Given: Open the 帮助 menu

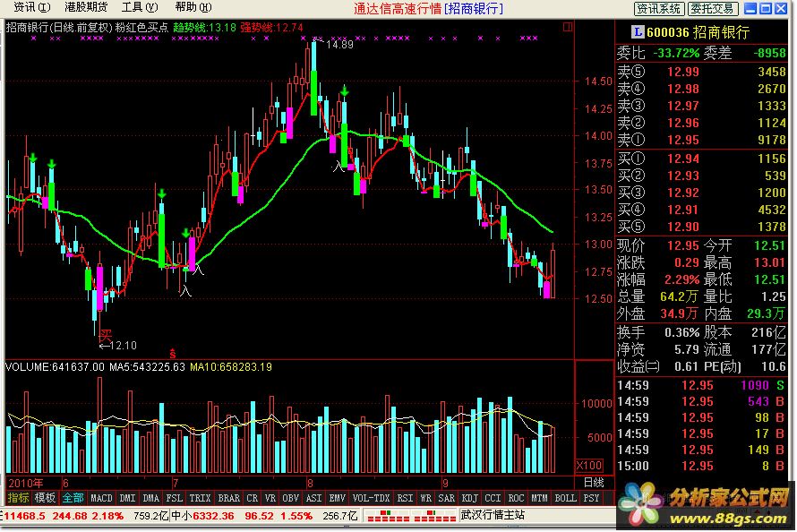Looking at the screenshot, I should pos(193,7).
